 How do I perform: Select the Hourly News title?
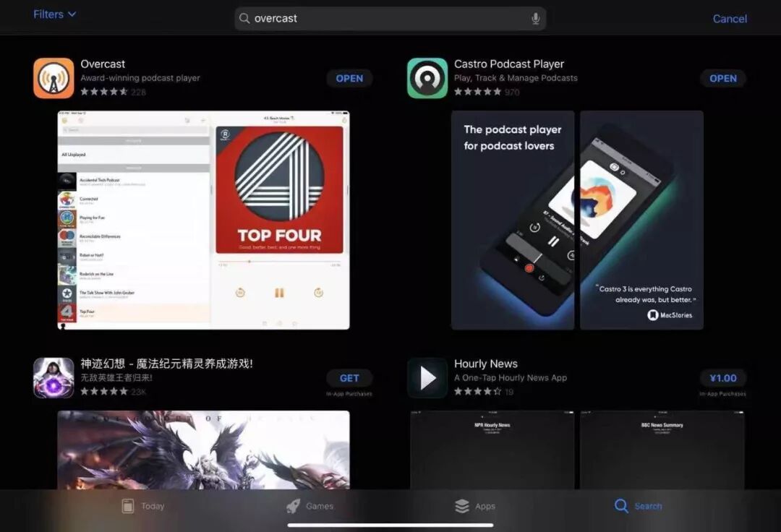point(486,364)
